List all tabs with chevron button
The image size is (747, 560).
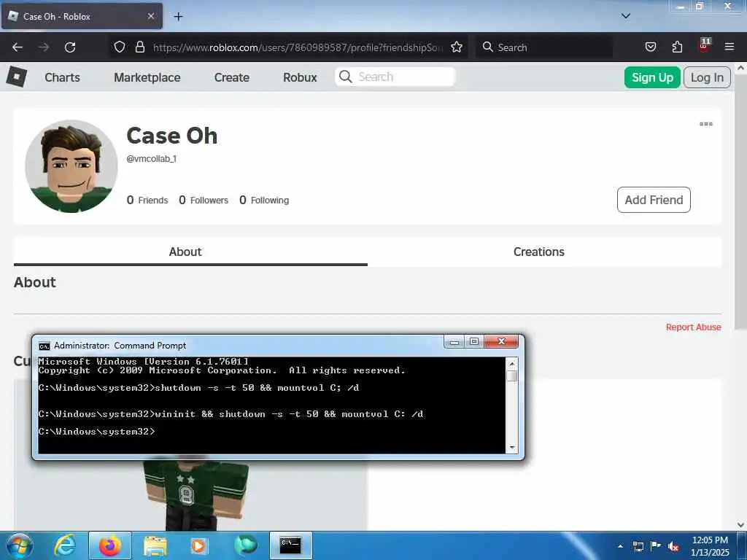(626, 16)
